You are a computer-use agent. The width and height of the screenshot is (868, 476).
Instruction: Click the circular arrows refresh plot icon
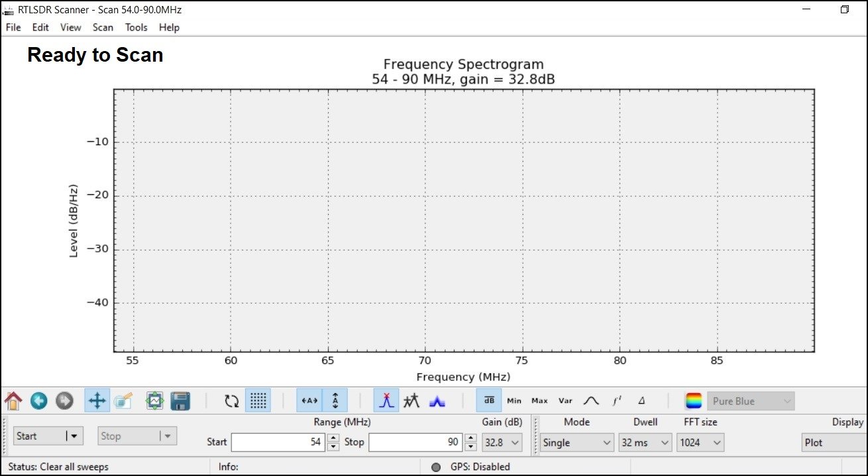tap(231, 400)
